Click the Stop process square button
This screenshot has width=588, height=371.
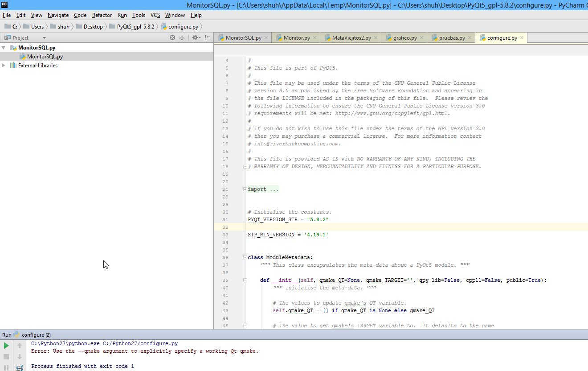point(6,357)
